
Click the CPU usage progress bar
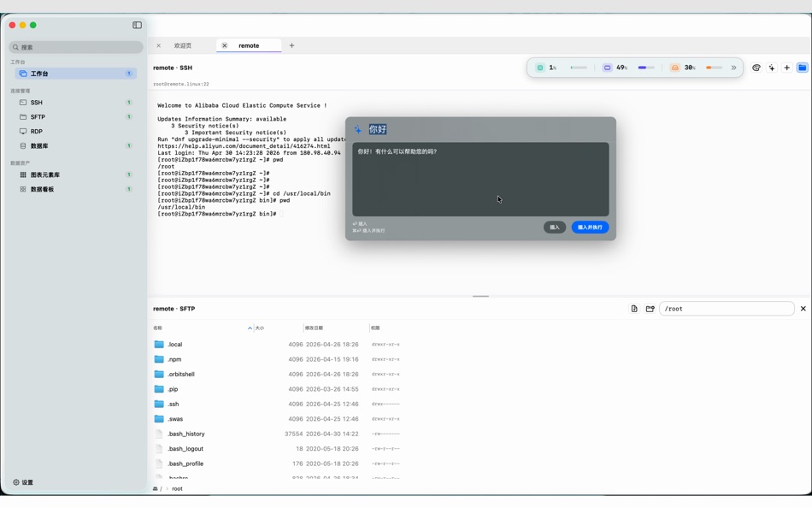click(x=579, y=68)
